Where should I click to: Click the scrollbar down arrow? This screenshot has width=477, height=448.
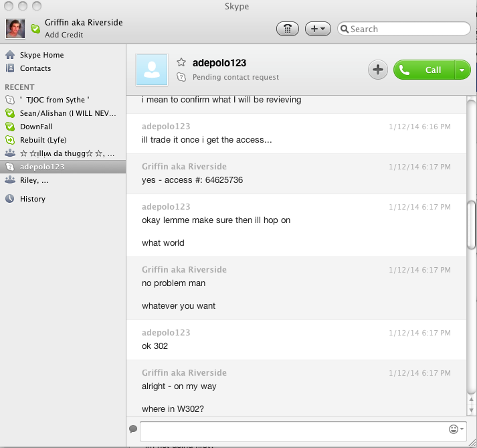coord(471,410)
